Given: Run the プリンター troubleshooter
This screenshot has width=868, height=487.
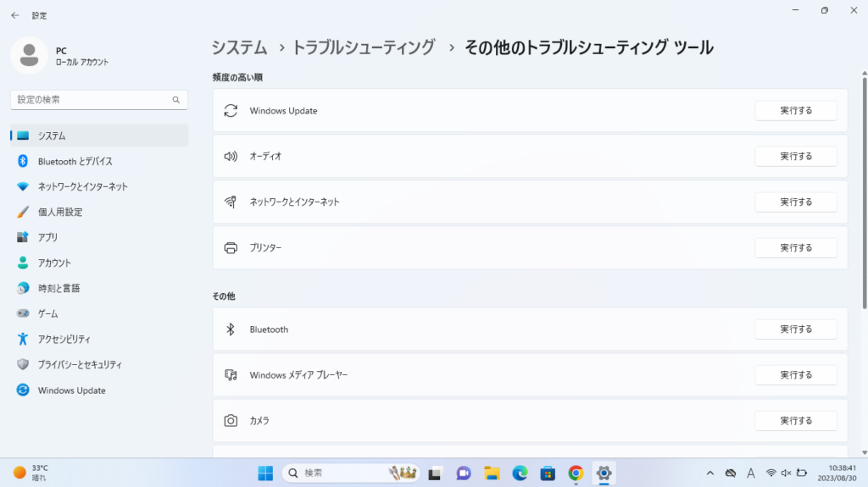Looking at the screenshot, I should [795, 248].
